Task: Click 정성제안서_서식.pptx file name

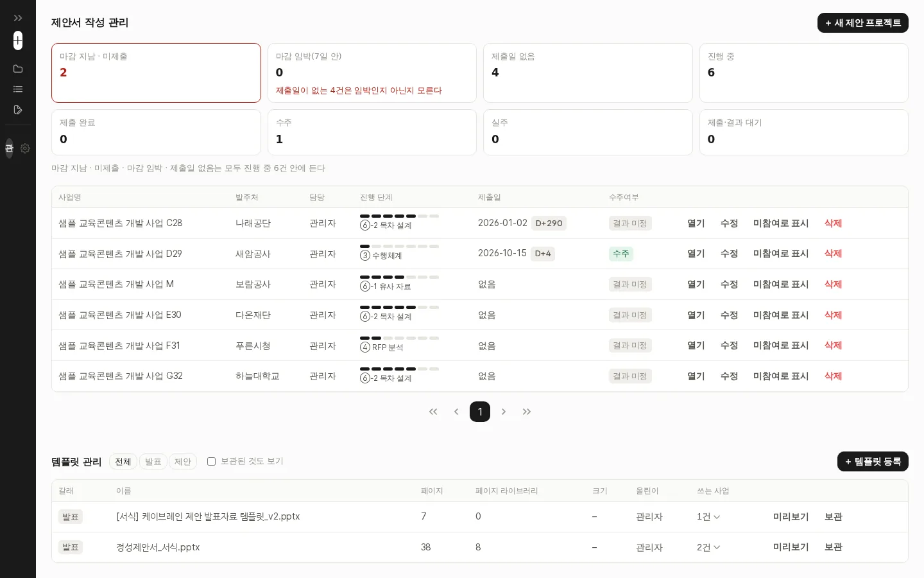Action: (x=158, y=547)
